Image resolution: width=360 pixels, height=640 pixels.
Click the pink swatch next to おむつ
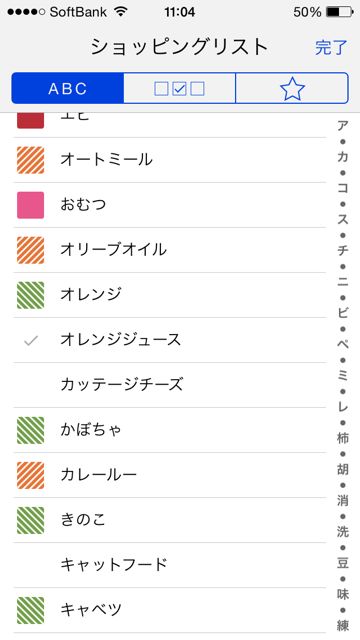31,205
